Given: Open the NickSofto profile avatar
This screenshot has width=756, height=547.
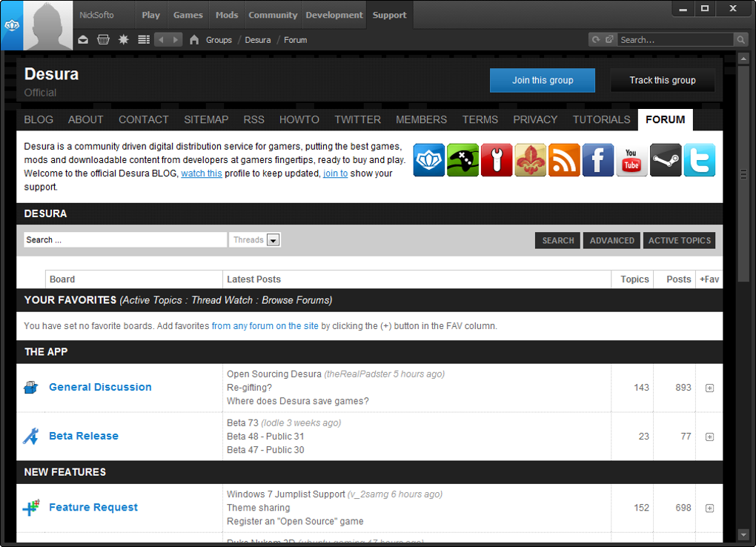Looking at the screenshot, I should point(47,25).
